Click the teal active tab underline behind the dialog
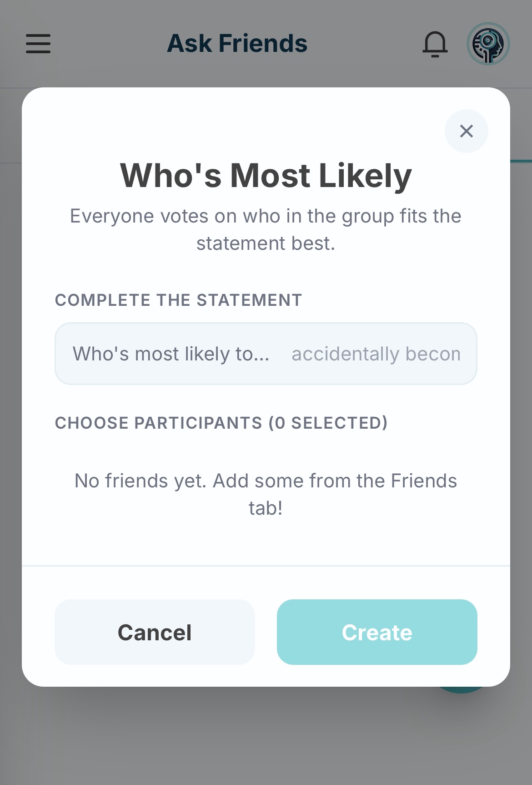The height and width of the screenshot is (785, 532). coord(521,161)
